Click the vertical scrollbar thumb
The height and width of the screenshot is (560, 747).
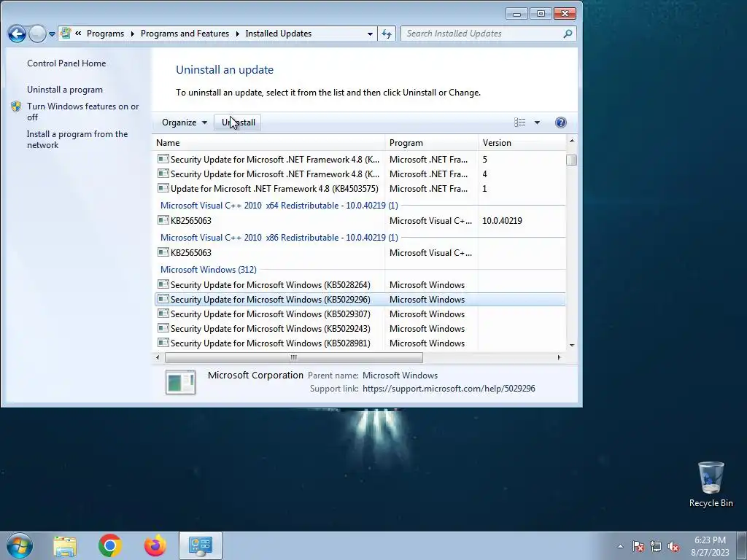pyautogui.click(x=572, y=160)
